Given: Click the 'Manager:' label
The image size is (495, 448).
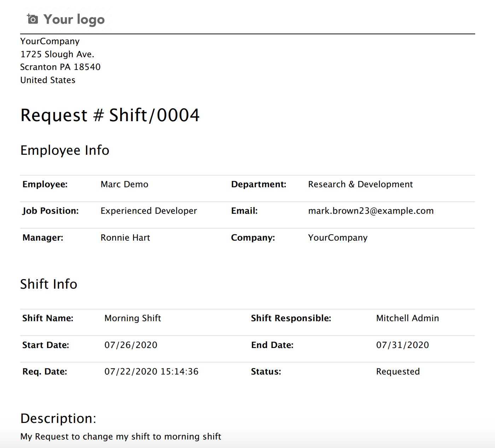Looking at the screenshot, I should (43, 238).
